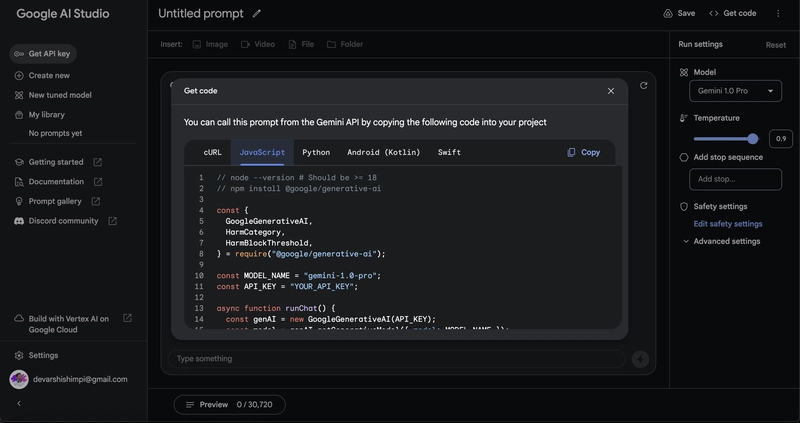Click the Save button label
This screenshot has width=800, height=423.
point(686,13)
